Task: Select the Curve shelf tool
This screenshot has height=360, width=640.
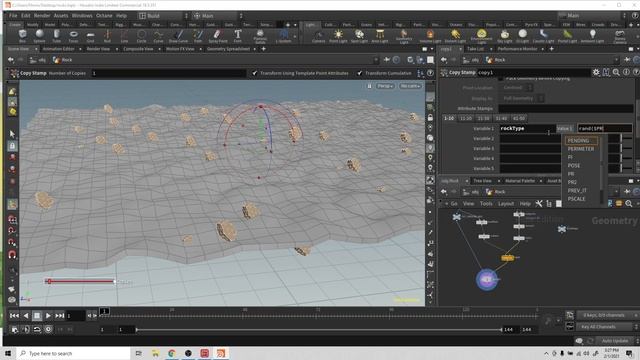Action: point(158,36)
